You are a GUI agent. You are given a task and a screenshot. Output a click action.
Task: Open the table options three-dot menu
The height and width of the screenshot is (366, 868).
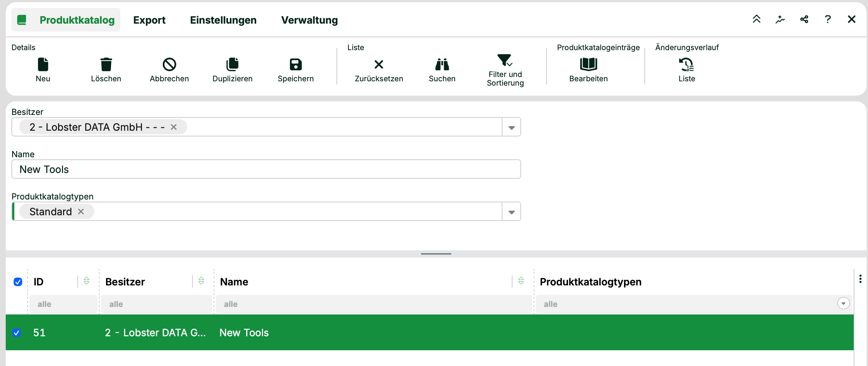click(860, 279)
